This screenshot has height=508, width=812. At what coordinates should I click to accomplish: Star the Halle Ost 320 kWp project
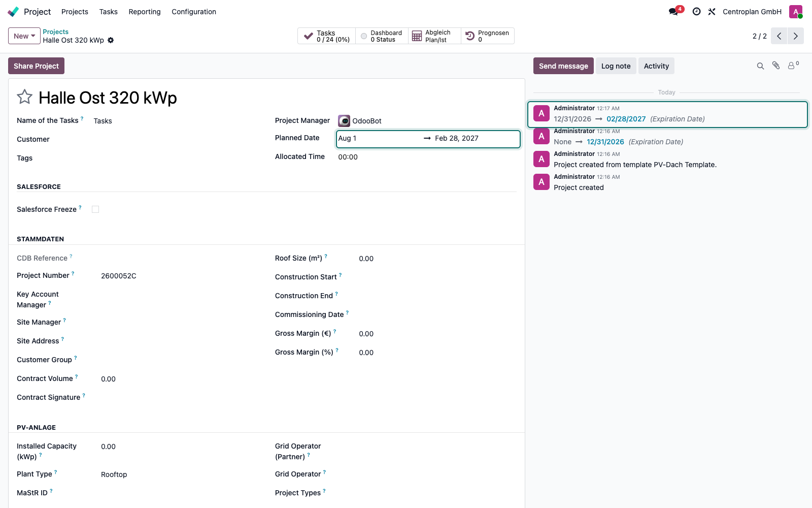[24, 97]
